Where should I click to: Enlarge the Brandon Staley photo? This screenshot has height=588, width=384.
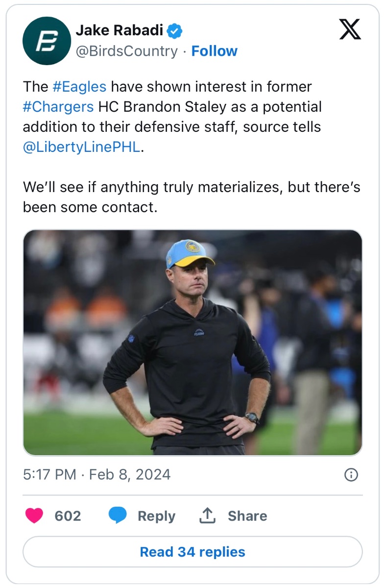pyautogui.click(x=192, y=343)
